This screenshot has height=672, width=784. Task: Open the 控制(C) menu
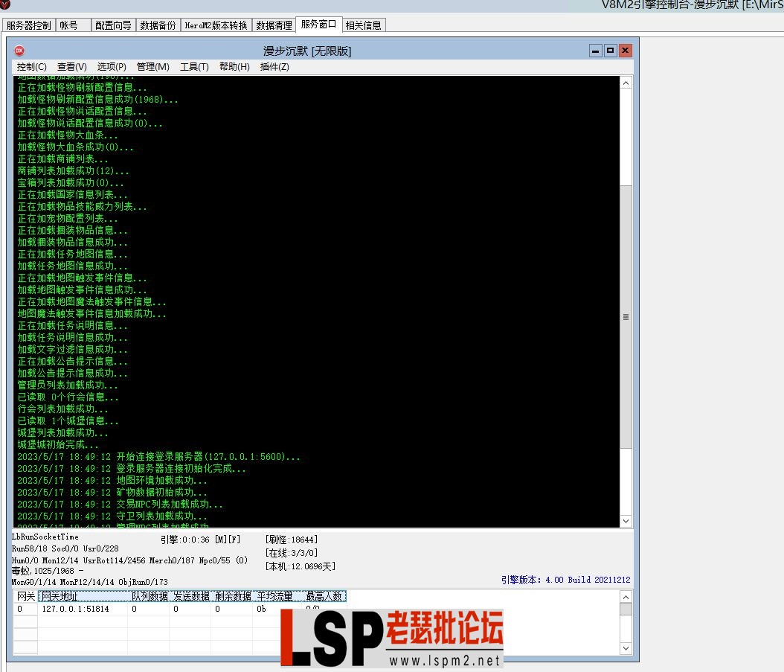[30, 67]
